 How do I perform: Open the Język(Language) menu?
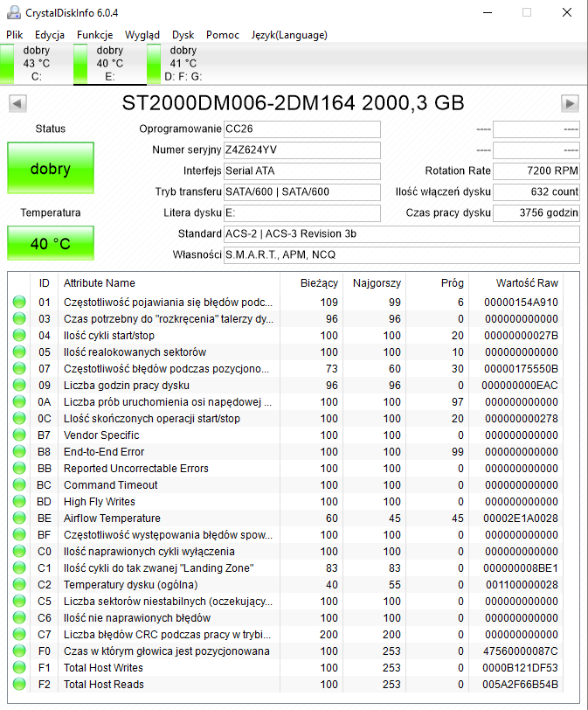click(289, 35)
